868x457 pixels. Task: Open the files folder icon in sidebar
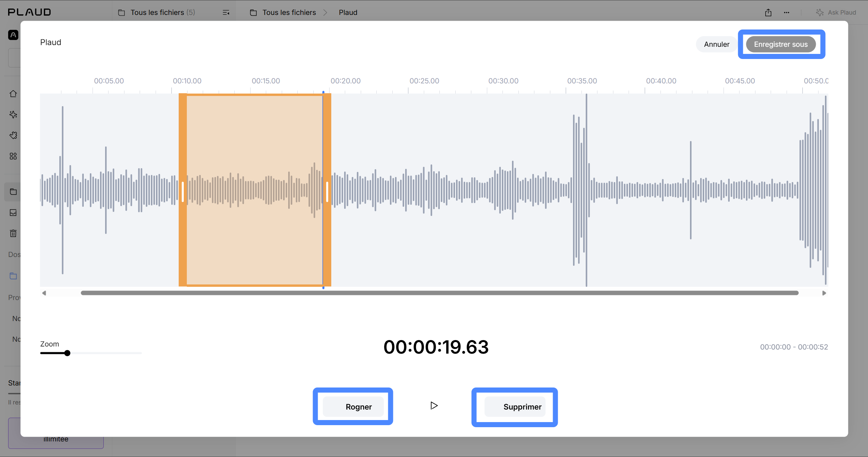tap(13, 192)
